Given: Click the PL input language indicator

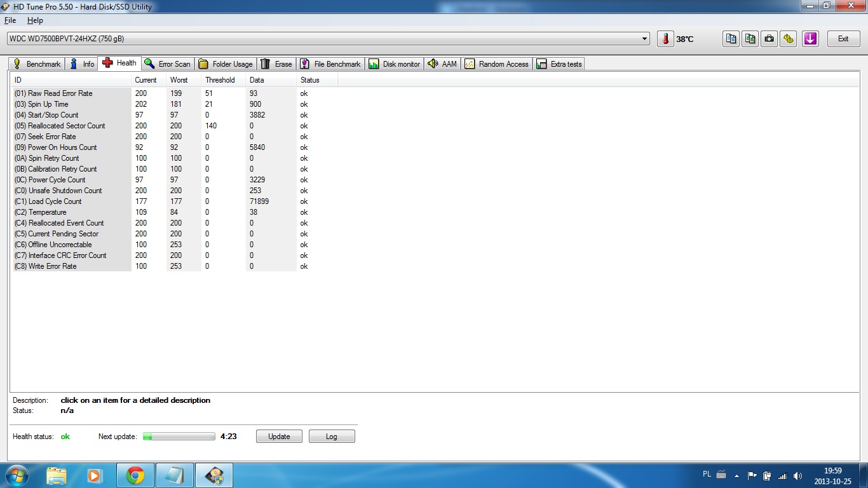Looking at the screenshot, I should (707, 474).
